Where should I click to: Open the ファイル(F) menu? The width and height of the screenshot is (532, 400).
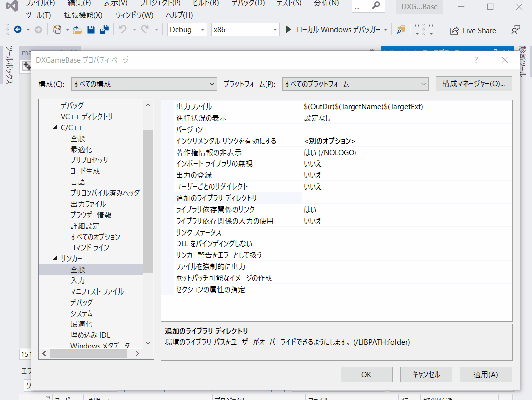(x=40, y=3)
